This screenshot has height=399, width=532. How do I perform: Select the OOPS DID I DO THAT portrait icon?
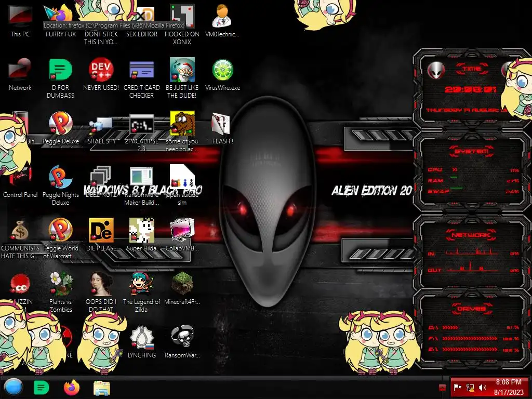click(x=101, y=292)
